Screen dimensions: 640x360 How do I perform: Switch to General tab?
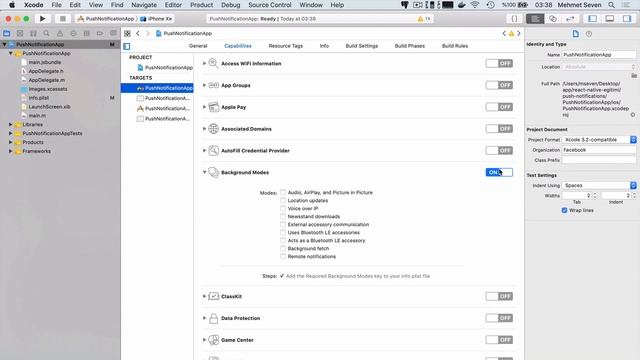point(198,46)
